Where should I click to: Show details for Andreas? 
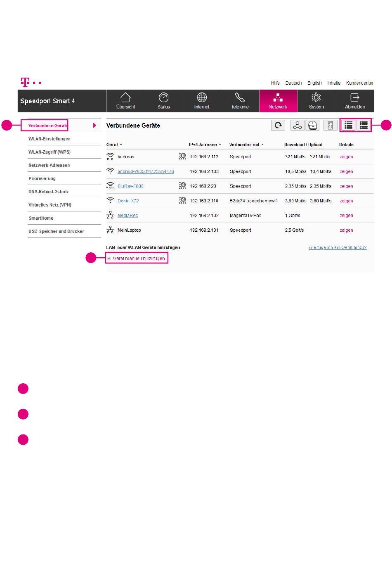[346, 157]
